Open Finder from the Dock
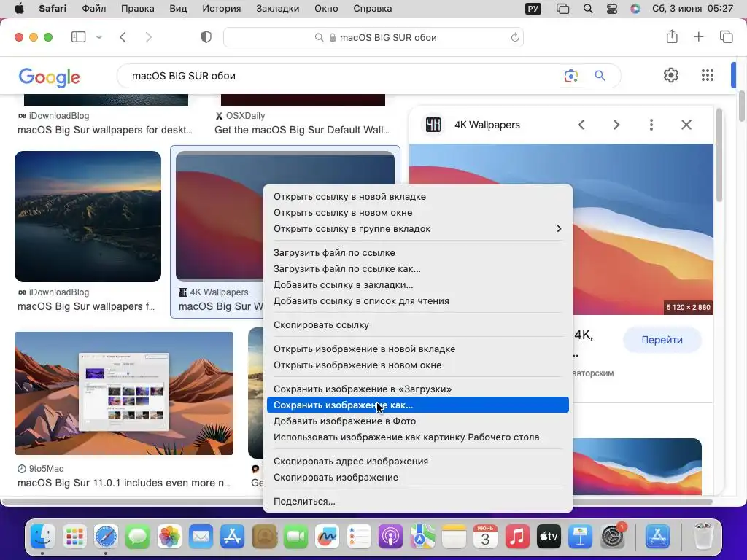747x560 pixels. point(42,537)
